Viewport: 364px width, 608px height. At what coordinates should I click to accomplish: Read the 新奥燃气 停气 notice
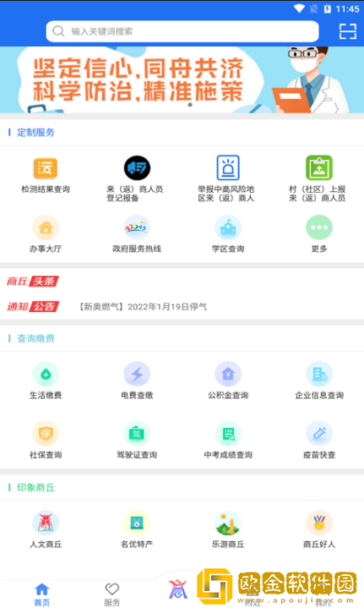point(143,307)
